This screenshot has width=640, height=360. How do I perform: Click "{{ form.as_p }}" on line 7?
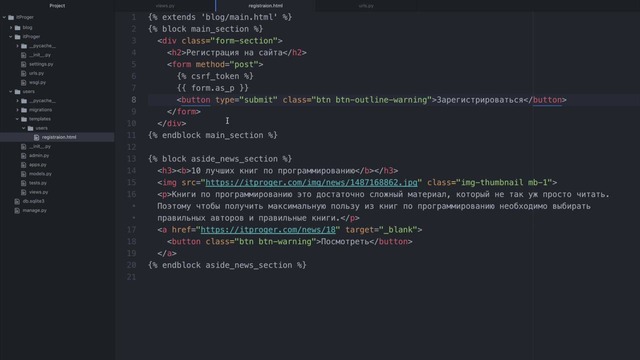pyautogui.click(x=213, y=88)
